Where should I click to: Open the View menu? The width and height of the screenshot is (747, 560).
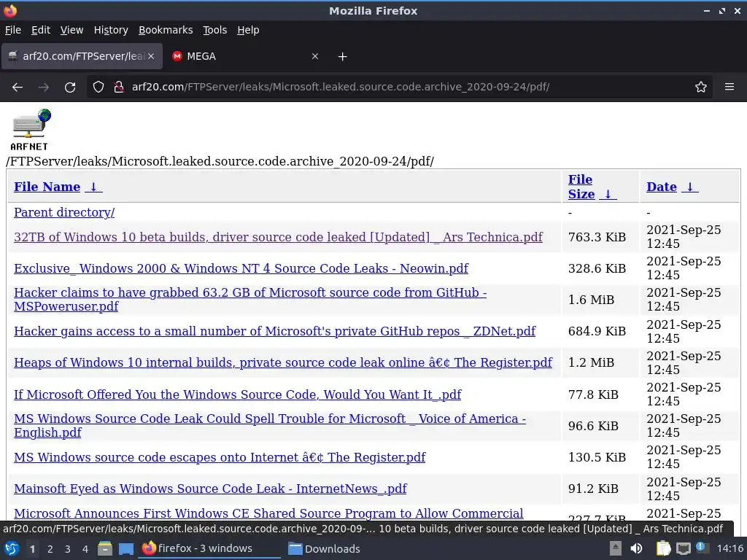click(71, 30)
